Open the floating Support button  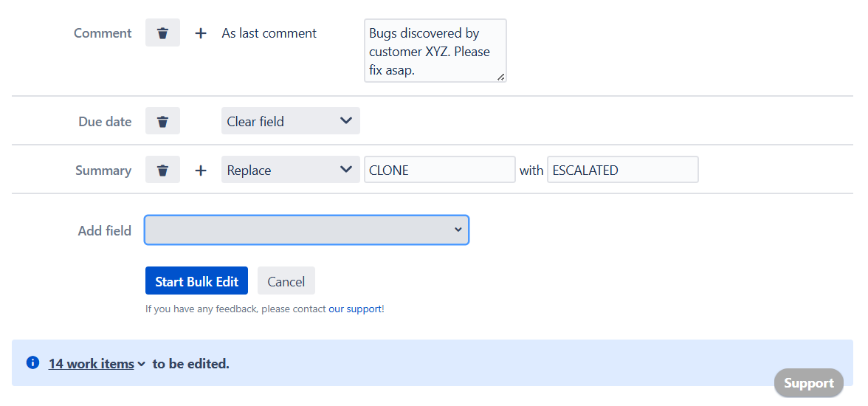(x=808, y=383)
